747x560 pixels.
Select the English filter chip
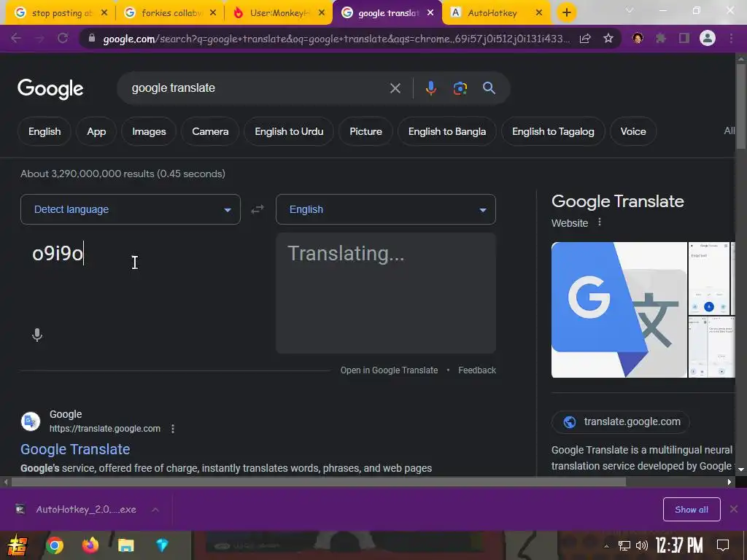click(44, 131)
